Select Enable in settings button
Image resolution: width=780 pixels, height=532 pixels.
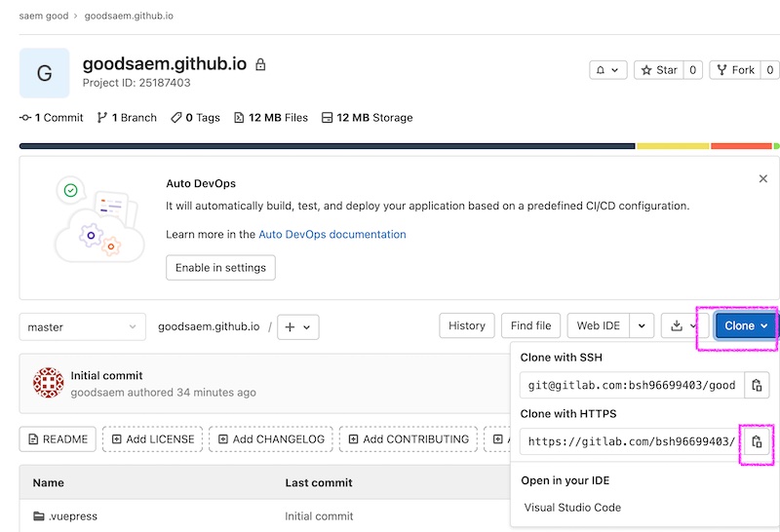[x=221, y=268]
